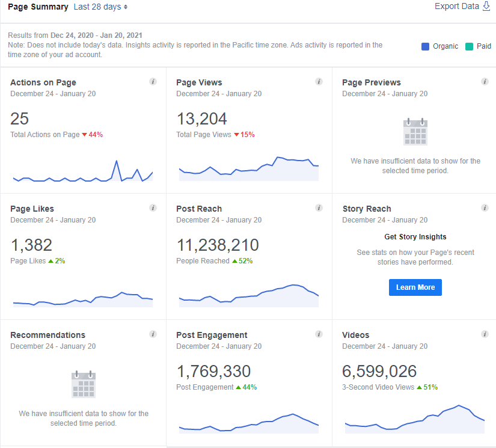Click the Page Likes line graph
The width and height of the screenshot is (496, 448).
(x=82, y=299)
